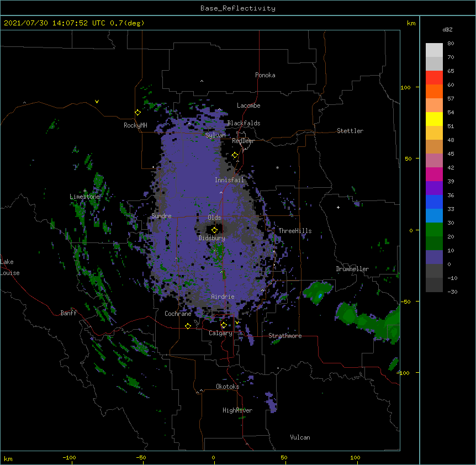Click the Ponoka city label
The image size is (476, 465).
pyautogui.click(x=265, y=75)
